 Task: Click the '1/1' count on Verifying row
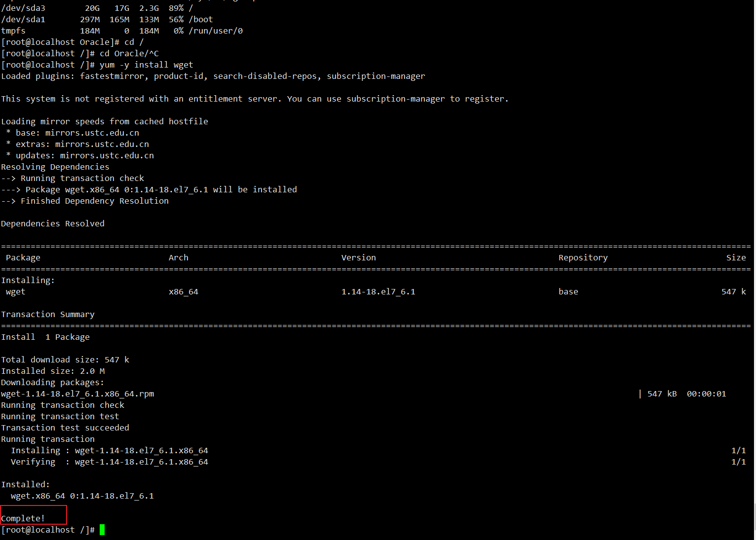(739, 462)
